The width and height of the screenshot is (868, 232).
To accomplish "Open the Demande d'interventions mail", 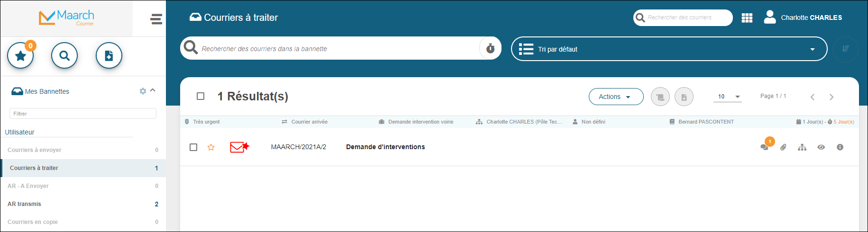I will [385, 147].
